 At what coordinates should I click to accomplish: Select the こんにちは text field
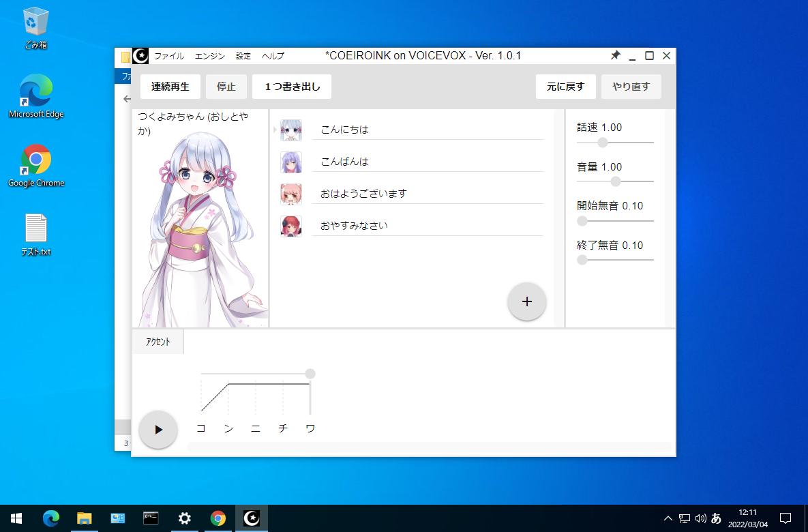pyautogui.click(x=428, y=130)
